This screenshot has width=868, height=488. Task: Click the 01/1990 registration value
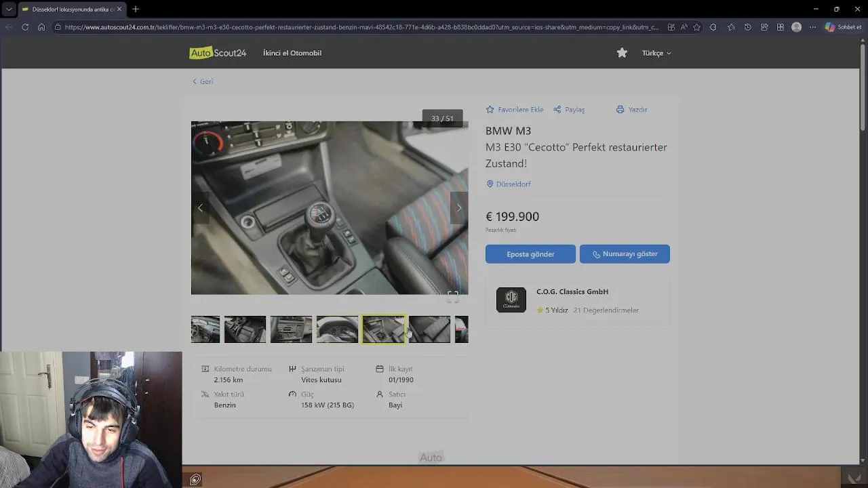401,380
